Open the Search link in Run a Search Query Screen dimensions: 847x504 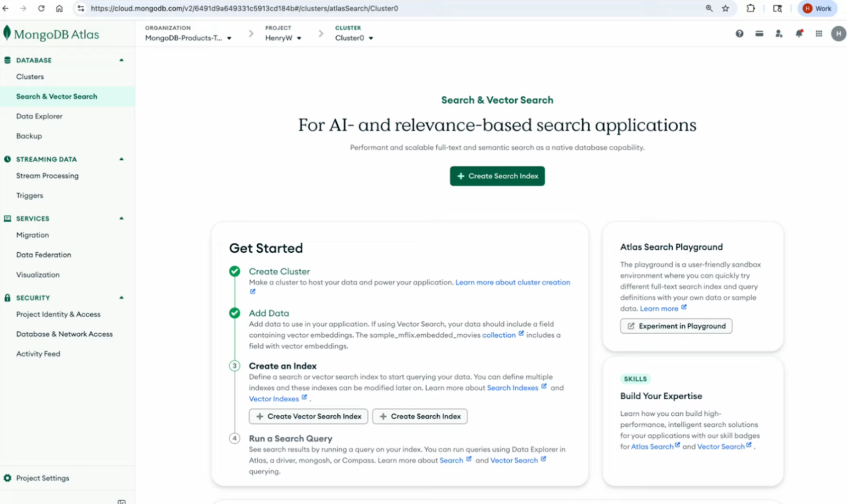pos(452,461)
